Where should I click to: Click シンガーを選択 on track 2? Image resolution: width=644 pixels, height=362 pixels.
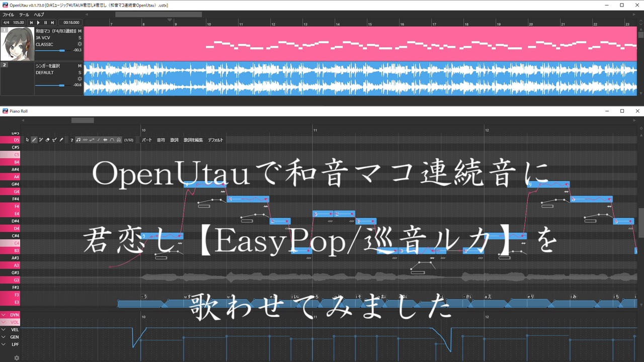pos(48,66)
